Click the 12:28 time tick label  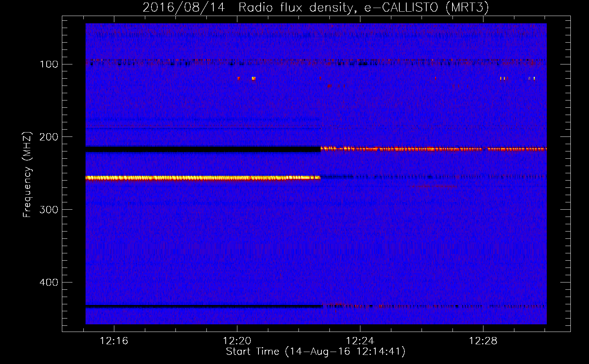[483, 341]
